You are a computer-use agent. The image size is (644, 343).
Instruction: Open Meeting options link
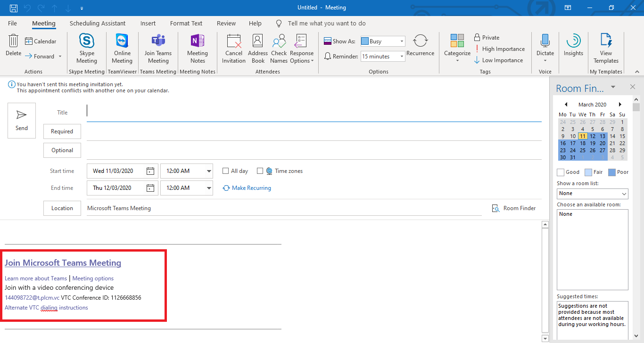click(93, 278)
